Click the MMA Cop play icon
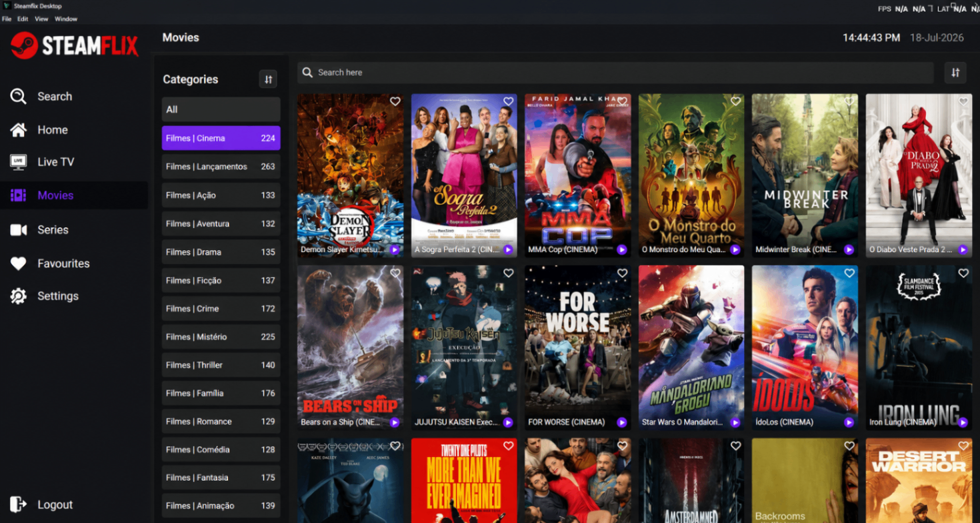Viewport: 980px width, 523px height. (x=622, y=249)
